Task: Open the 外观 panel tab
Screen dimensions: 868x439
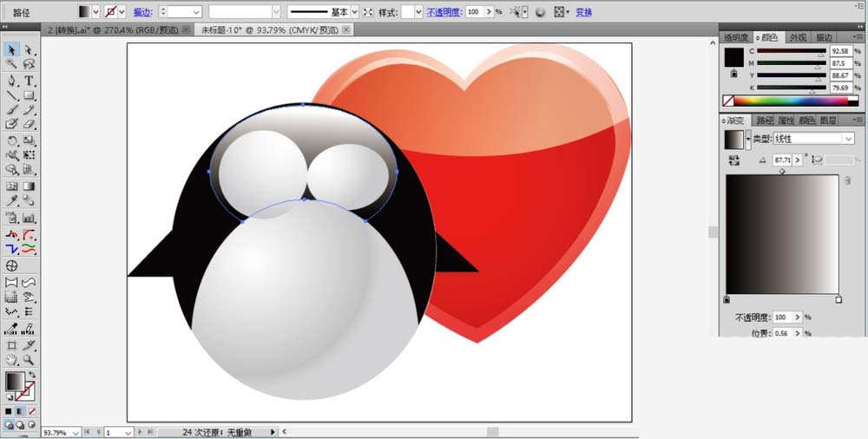Action: click(798, 37)
